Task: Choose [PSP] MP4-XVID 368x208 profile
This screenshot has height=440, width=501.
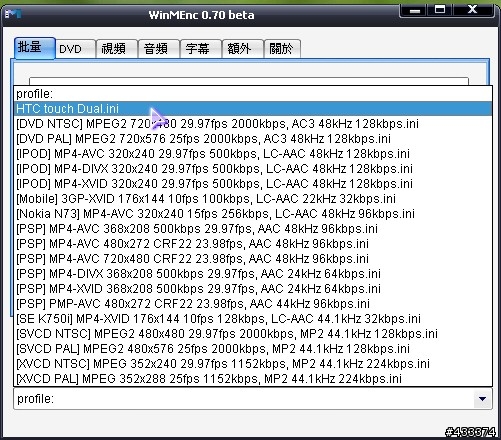Action: click(x=253, y=289)
